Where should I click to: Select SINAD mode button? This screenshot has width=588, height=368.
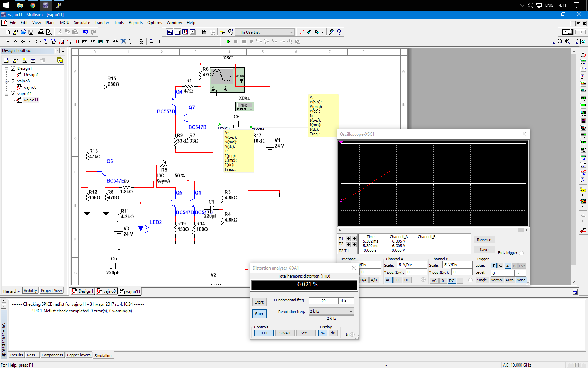[285, 333]
